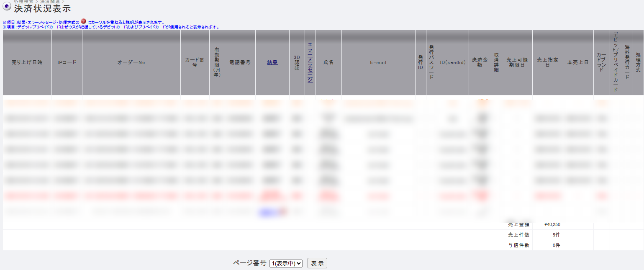Click the 海外発行カード column header
Viewport: 644px width, 270px height.
[627, 62]
